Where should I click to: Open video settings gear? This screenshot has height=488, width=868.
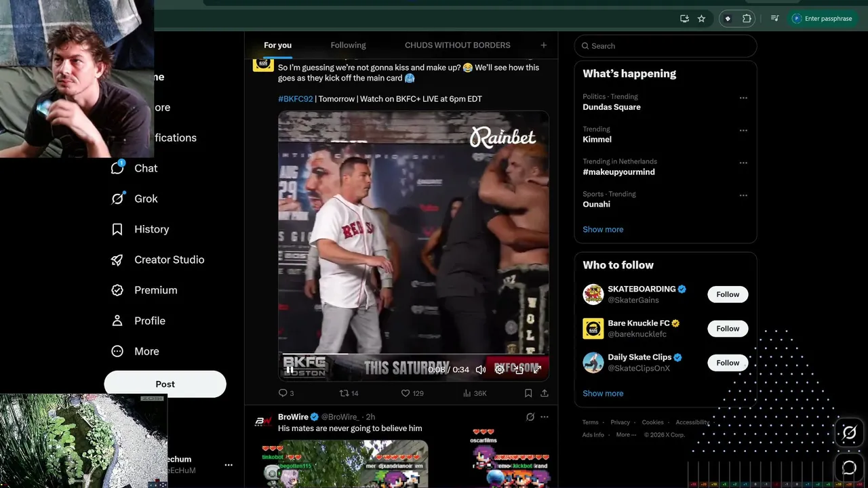tap(500, 369)
